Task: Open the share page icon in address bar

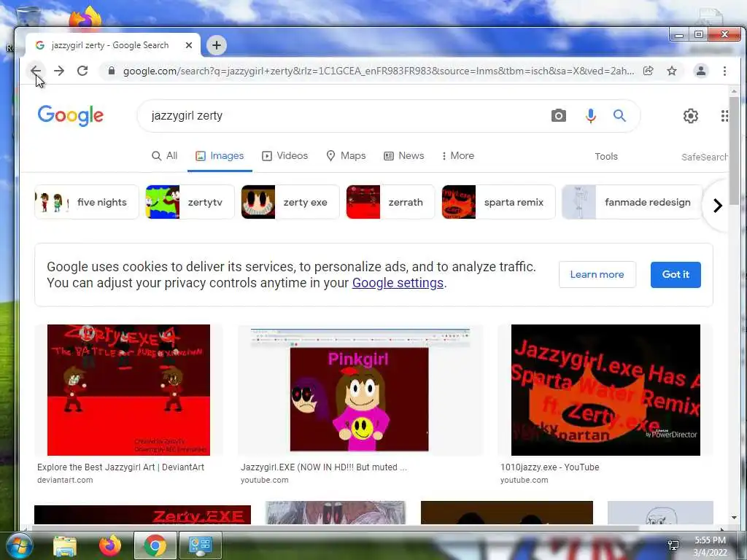Action: click(649, 71)
